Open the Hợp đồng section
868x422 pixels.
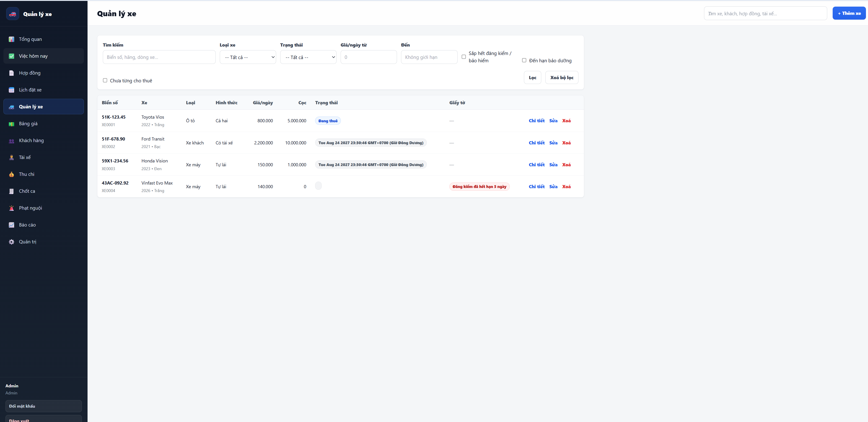[x=44, y=73]
